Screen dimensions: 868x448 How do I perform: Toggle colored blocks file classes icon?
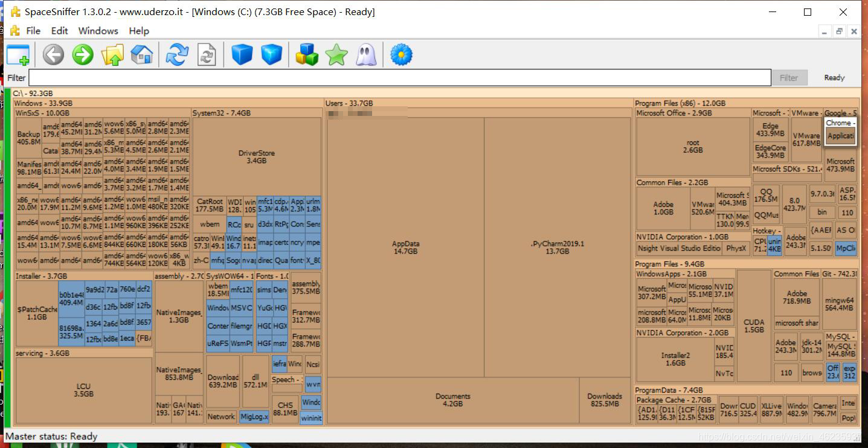click(307, 55)
